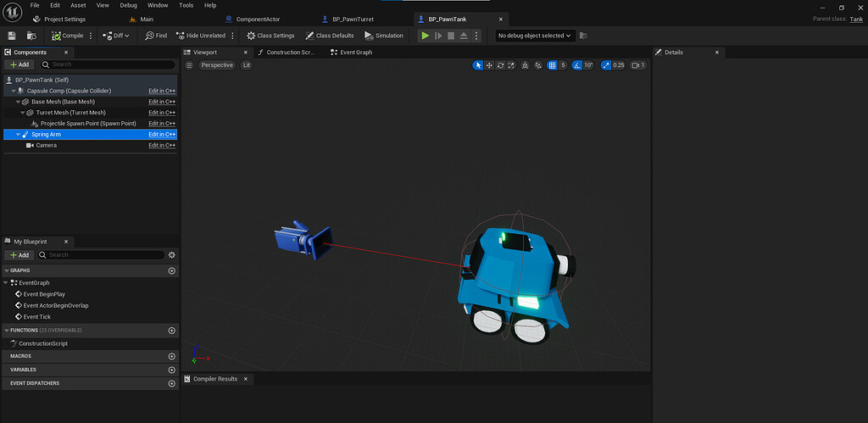
Task: Open the Window menu
Action: pos(158,5)
